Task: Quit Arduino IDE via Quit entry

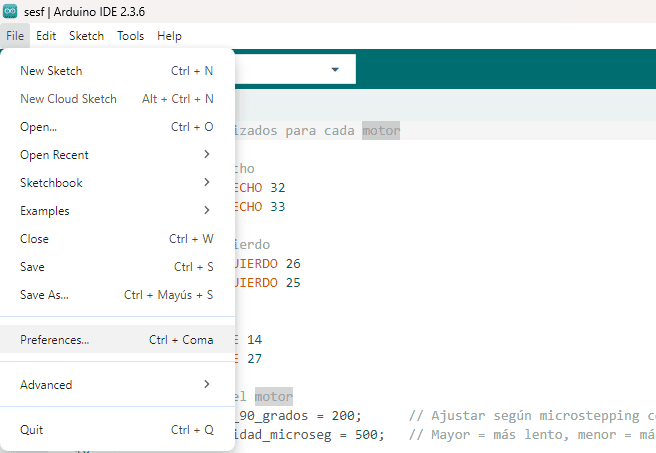Action: click(116, 430)
